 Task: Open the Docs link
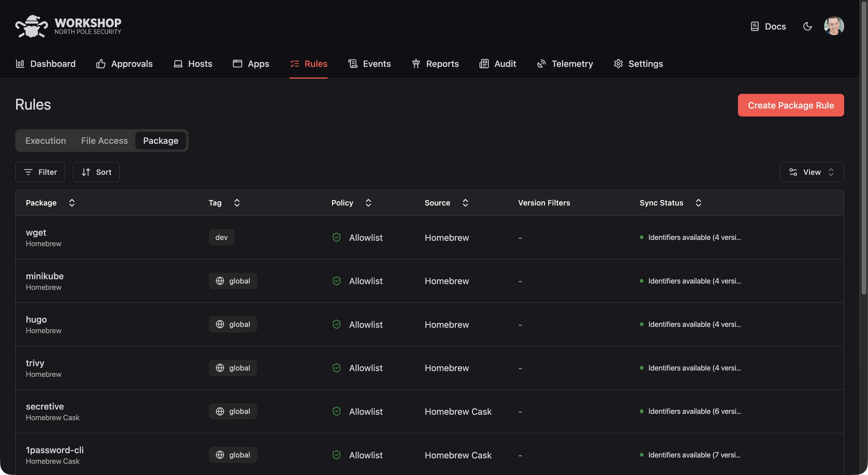[769, 26]
